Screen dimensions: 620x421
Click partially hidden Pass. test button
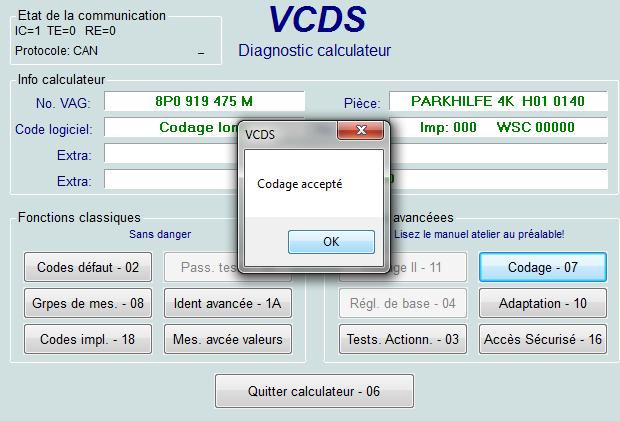click(201, 267)
